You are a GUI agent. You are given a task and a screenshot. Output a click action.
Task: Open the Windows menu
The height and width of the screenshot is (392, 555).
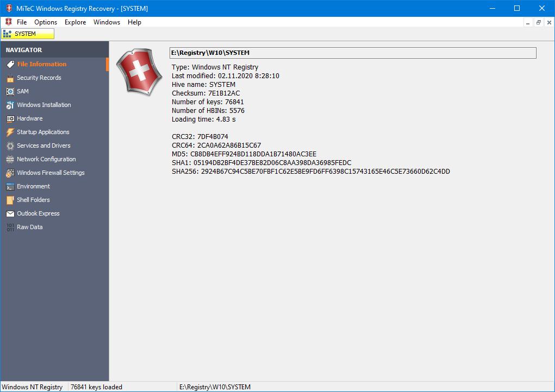107,22
